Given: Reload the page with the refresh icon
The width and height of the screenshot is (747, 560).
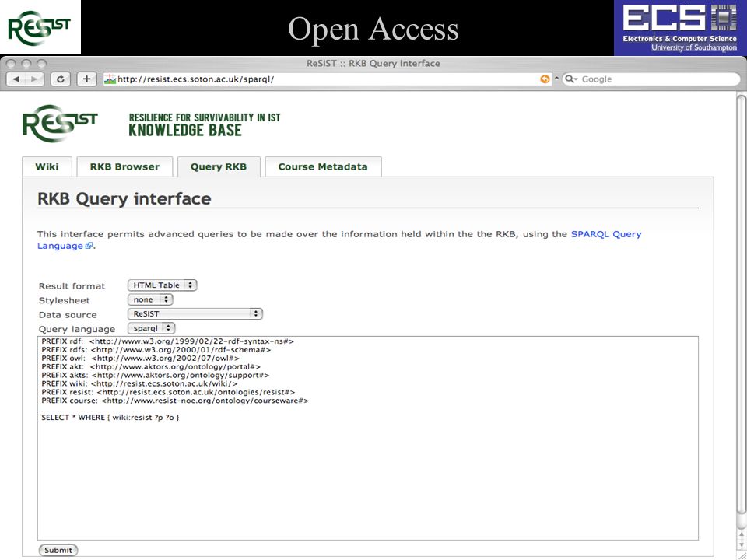Looking at the screenshot, I should click(61, 79).
